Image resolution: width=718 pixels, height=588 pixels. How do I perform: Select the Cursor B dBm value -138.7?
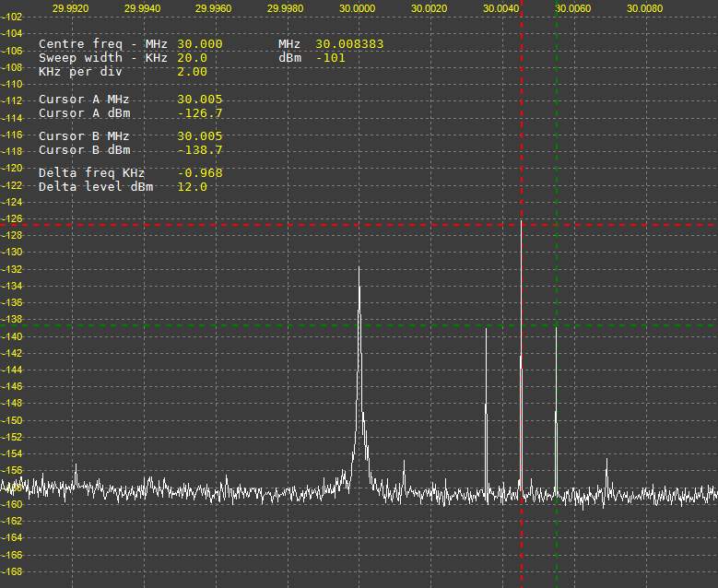(x=200, y=149)
